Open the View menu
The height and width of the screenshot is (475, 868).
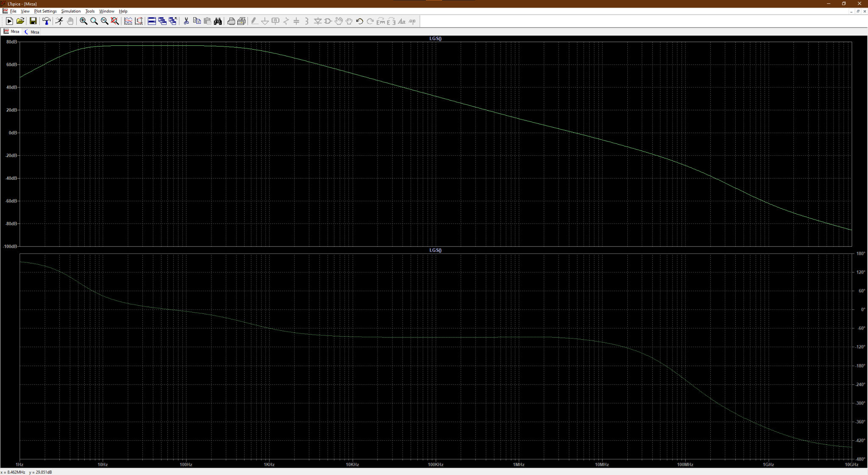(x=25, y=11)
